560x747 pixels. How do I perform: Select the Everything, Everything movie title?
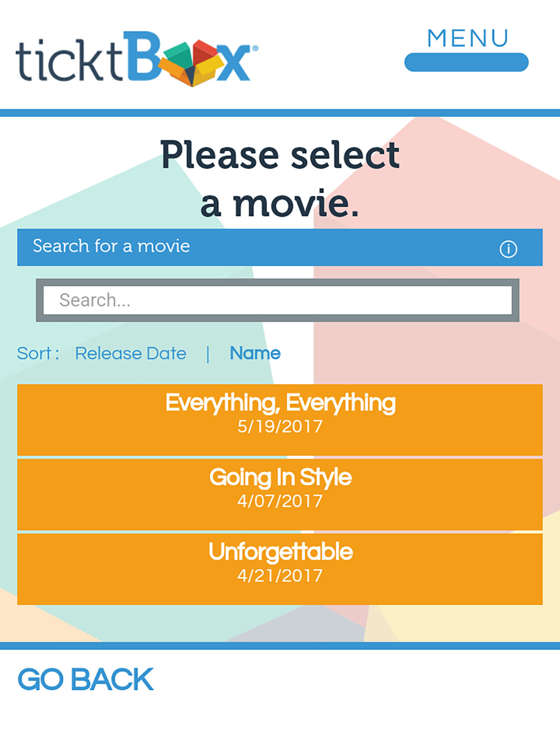pyautogui.click(x=280, y=403)
